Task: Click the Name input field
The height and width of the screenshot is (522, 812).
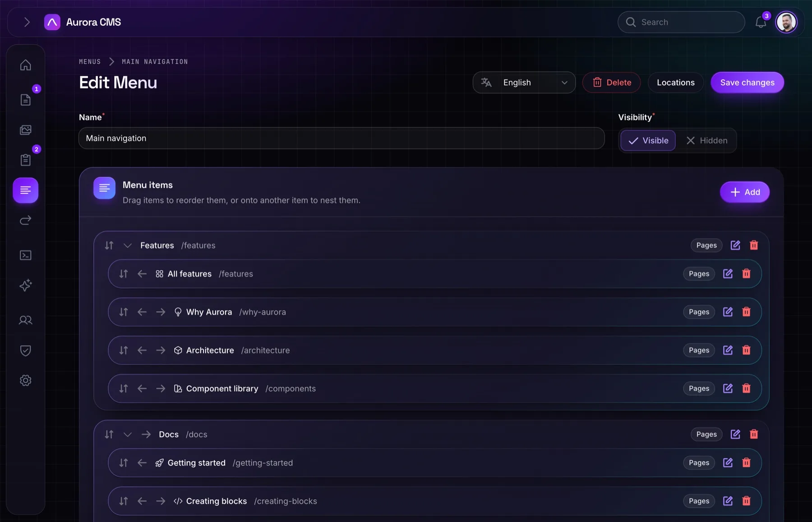Action: point(341,138)
